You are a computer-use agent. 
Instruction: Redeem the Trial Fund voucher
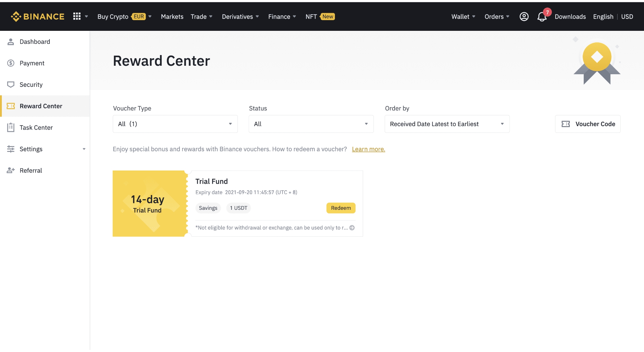click(341, 208)
